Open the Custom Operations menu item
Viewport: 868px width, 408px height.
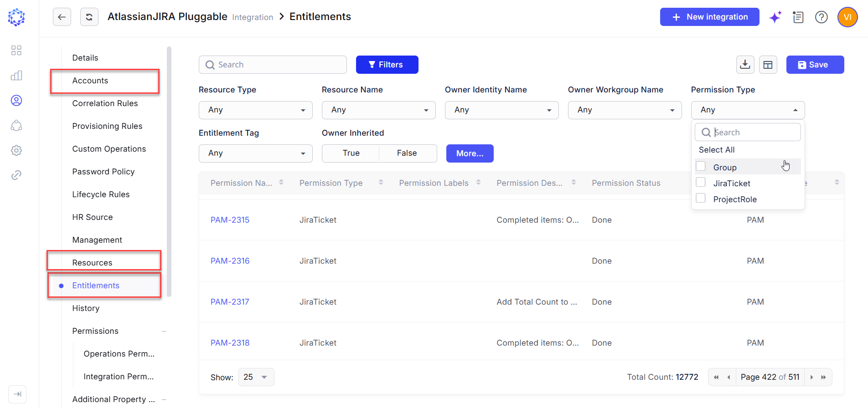click(x=109, y=149)
